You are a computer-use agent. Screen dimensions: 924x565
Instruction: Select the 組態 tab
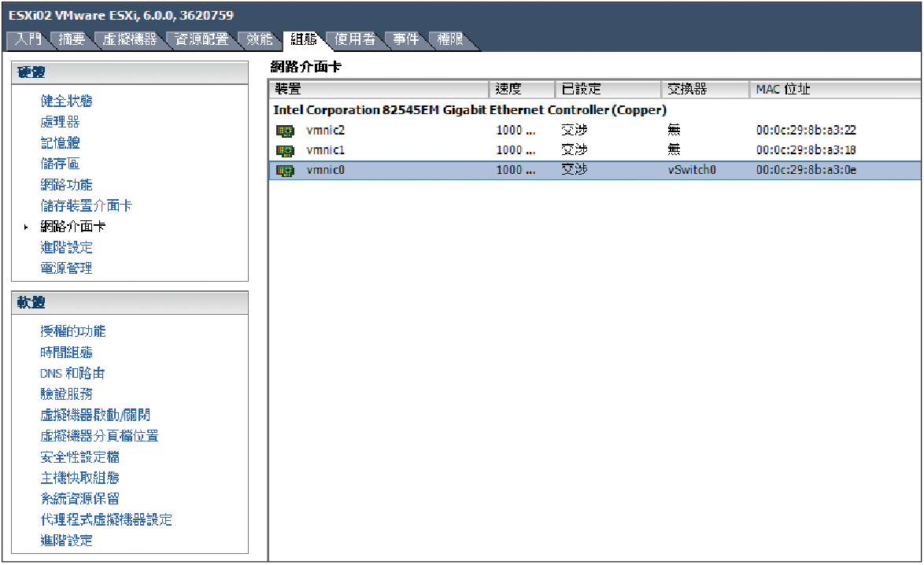[x=304, y=39]
